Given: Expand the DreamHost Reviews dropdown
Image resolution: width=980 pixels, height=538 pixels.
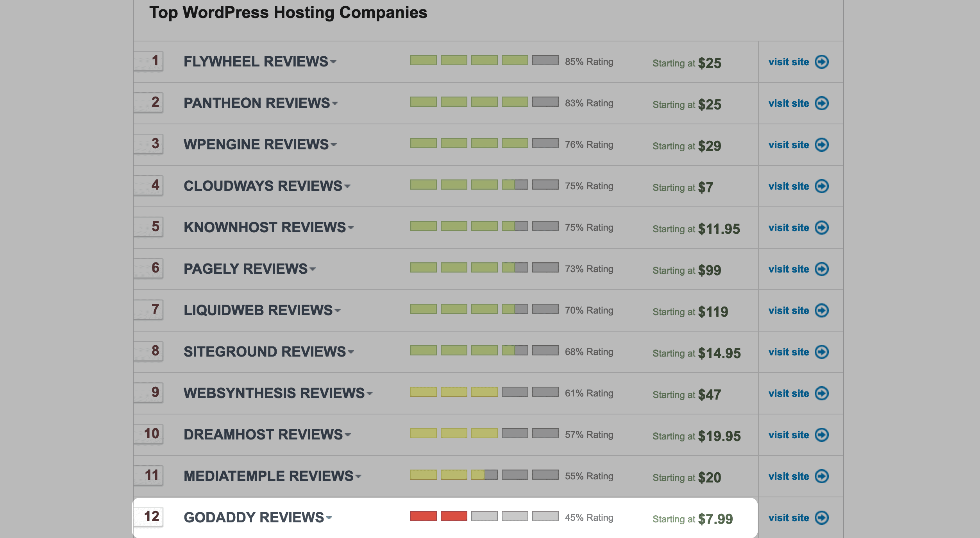Looking at the screenshot, I should coord(348,435).
